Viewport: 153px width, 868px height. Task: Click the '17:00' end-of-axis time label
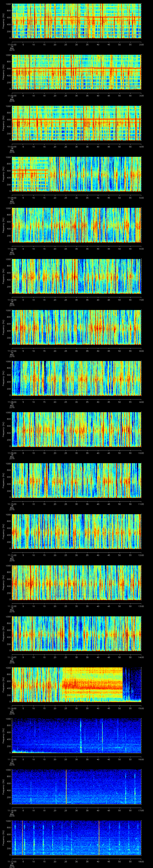(x=141, y=810)
